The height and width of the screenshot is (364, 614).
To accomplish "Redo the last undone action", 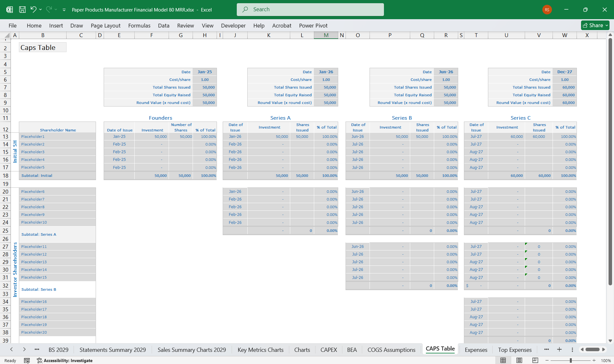I will 49,10.
